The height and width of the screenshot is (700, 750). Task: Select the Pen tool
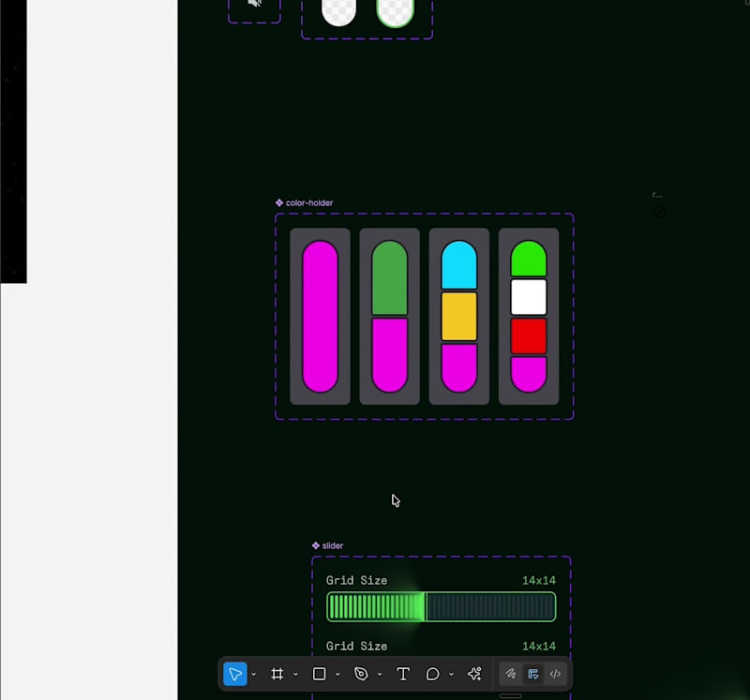[361, 674]
